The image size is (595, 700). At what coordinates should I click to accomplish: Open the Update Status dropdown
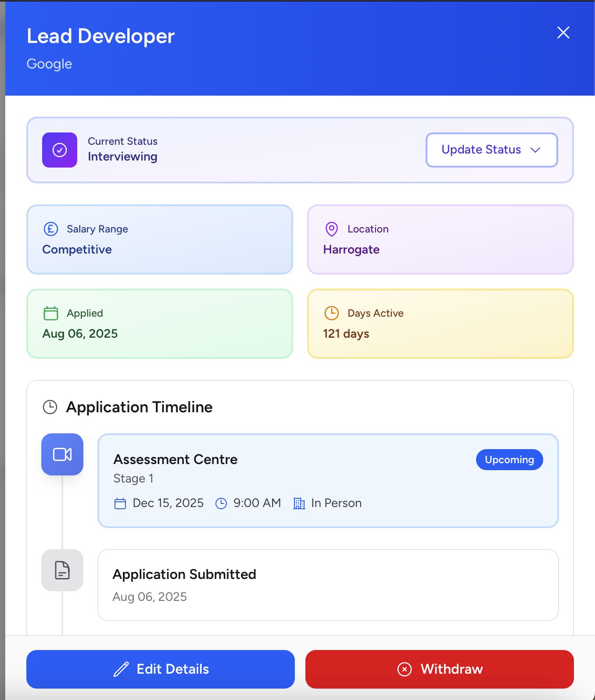pyautogui.click(x=491, y=150)
